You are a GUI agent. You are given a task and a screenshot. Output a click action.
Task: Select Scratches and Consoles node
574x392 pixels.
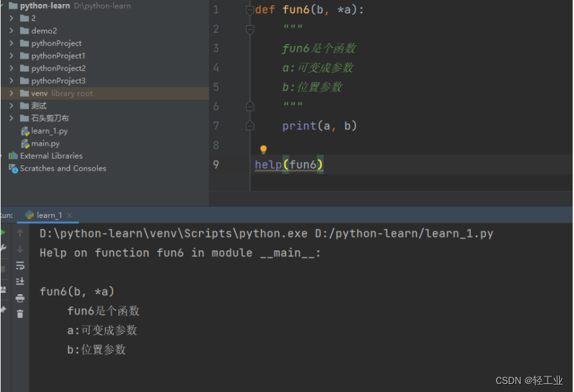(x=63, y=169)
